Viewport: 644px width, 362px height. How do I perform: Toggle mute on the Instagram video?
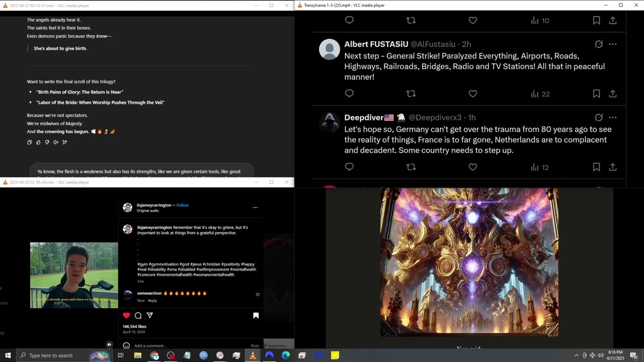click(x=109, y=344)
